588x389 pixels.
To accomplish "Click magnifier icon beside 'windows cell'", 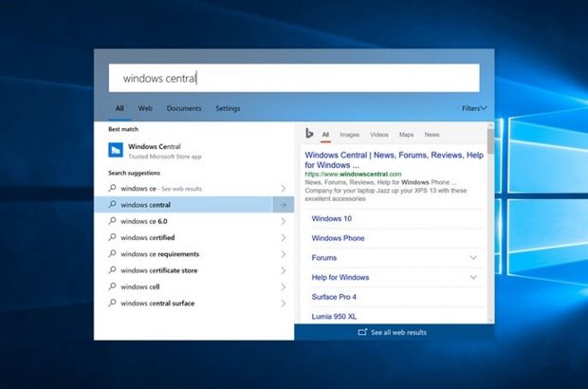I will (x=112, y=287).
